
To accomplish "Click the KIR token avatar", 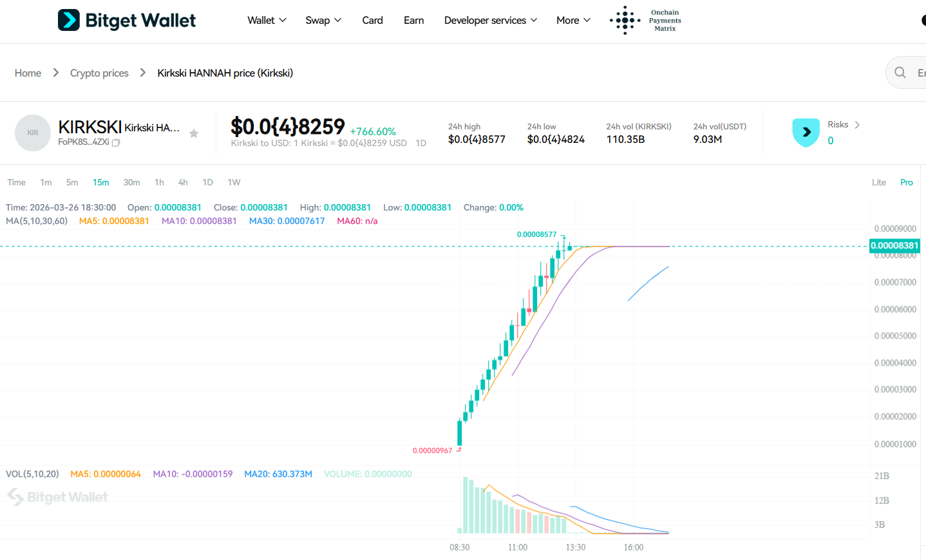I will 32,132.
